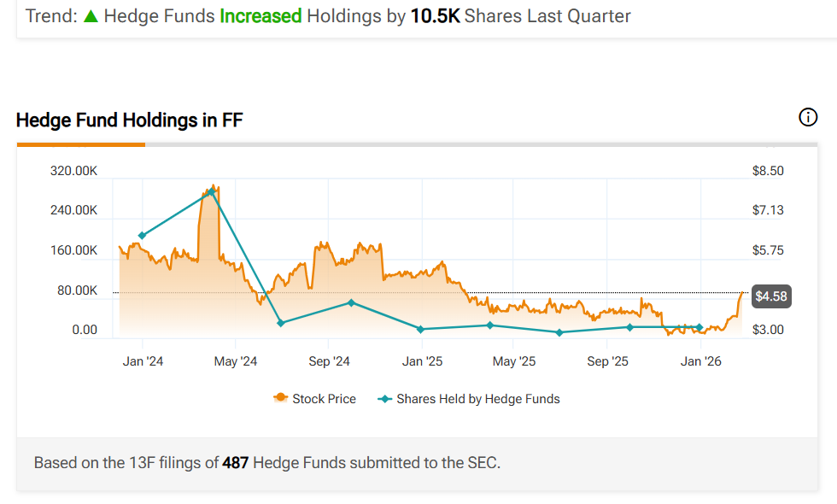Select the highest teal diamond at the peak
Viewport: 837px width, 504px height.
[x=211, y=192]
